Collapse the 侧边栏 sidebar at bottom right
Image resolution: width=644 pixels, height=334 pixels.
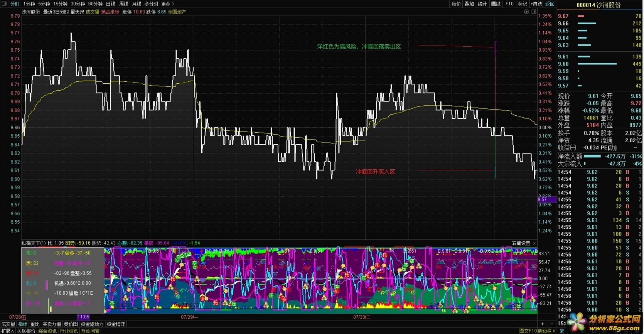(547, 331)
